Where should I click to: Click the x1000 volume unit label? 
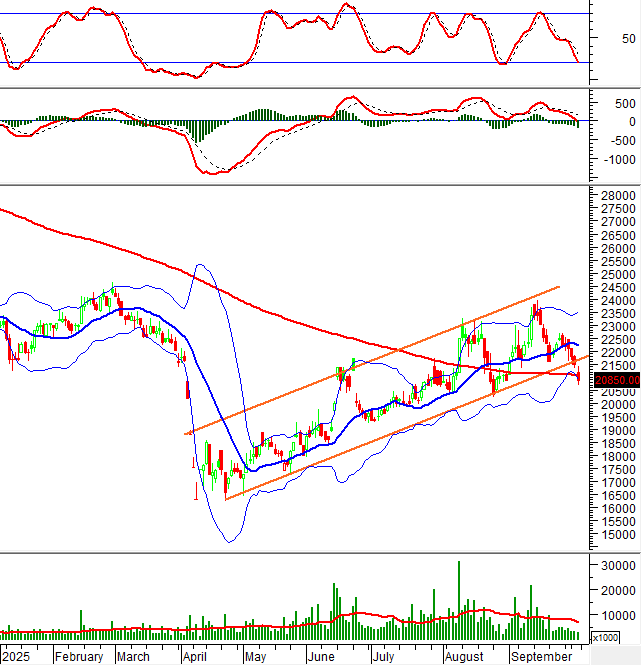coord(605,637)
